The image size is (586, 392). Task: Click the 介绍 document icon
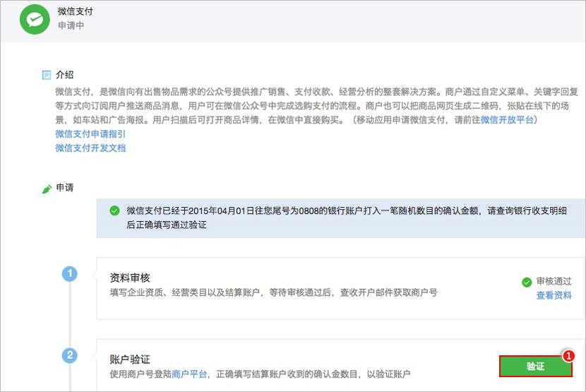(47, 75)
